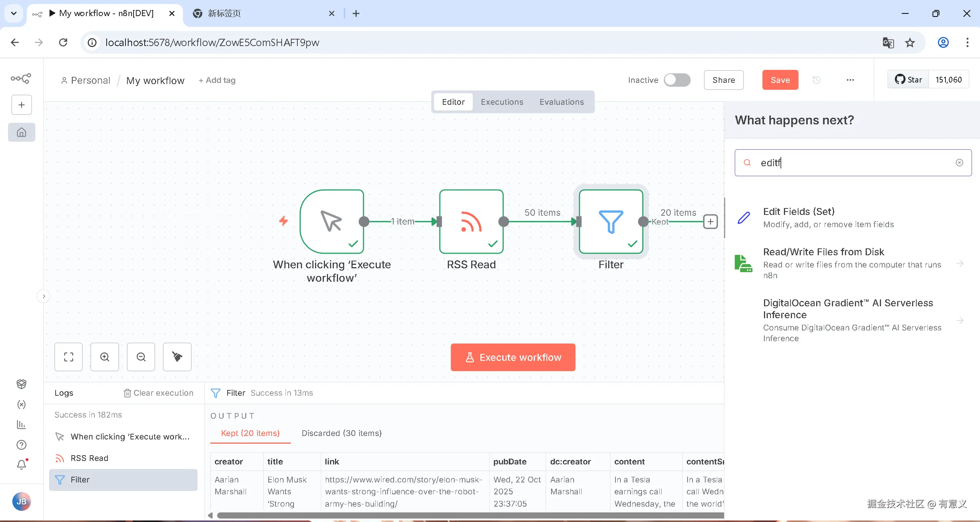Open the notifications bell icon

(21, 465)
